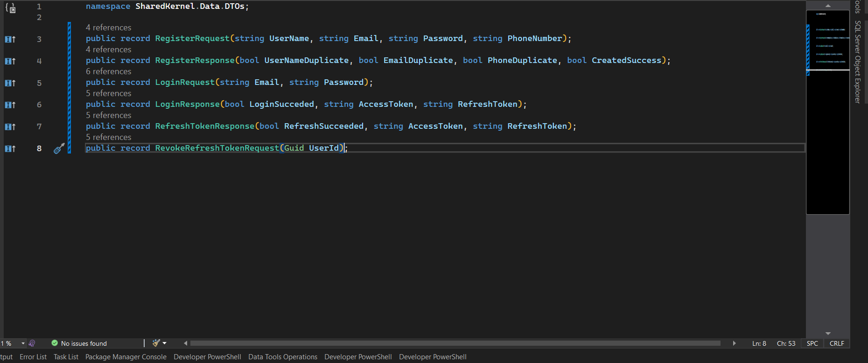The width and height of the screenshot is (868, 363).
Task: Open the Data Tools Operations tab
Action: pos(283,357)
